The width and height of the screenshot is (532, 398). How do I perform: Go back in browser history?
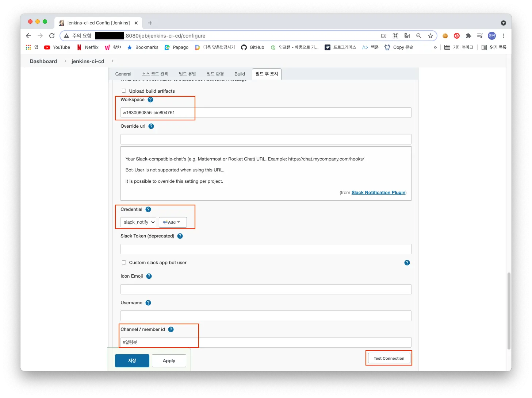(x=28, y=36)
